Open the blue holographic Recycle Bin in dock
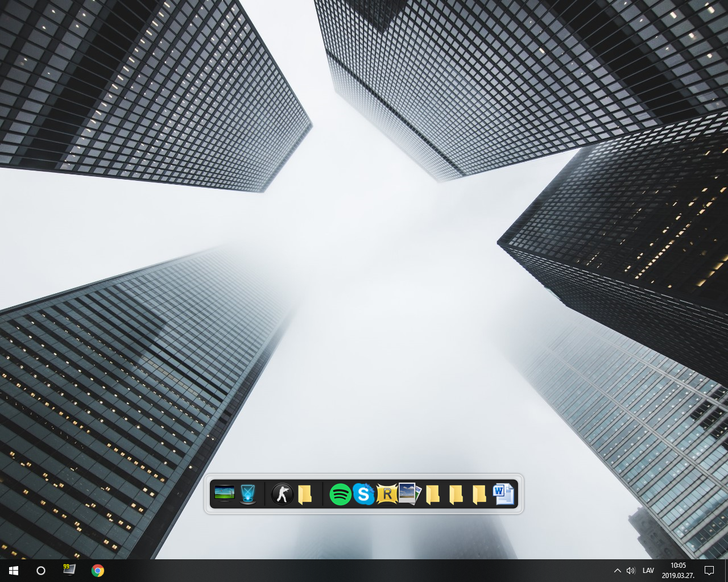Screen dimensions: 728x582 pos(247,494)
